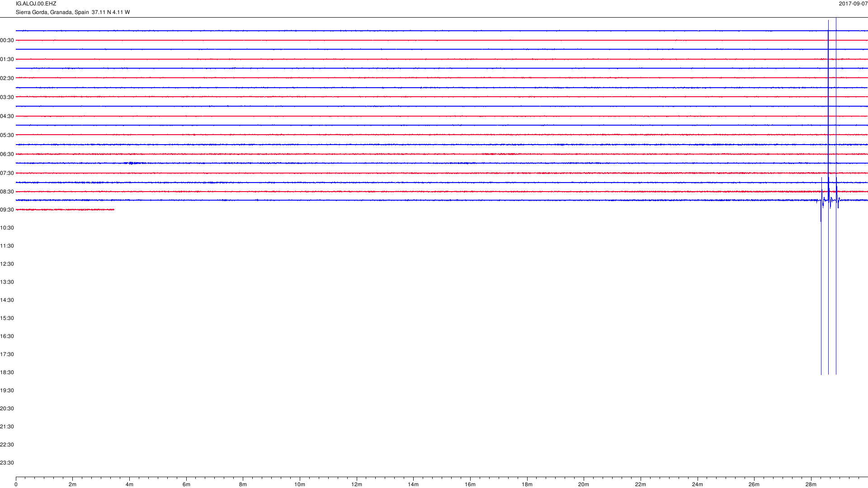Click the 23:30 time label

click(x=7, y=463)
